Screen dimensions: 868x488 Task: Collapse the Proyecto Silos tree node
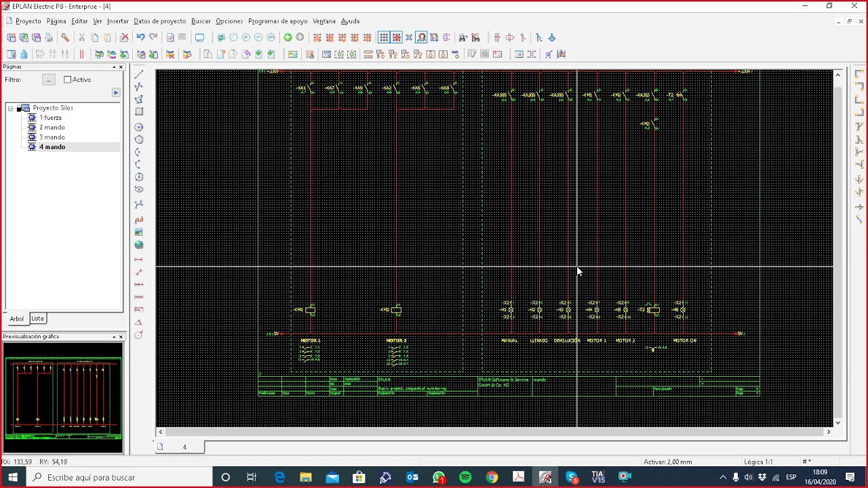click(11, 108)
